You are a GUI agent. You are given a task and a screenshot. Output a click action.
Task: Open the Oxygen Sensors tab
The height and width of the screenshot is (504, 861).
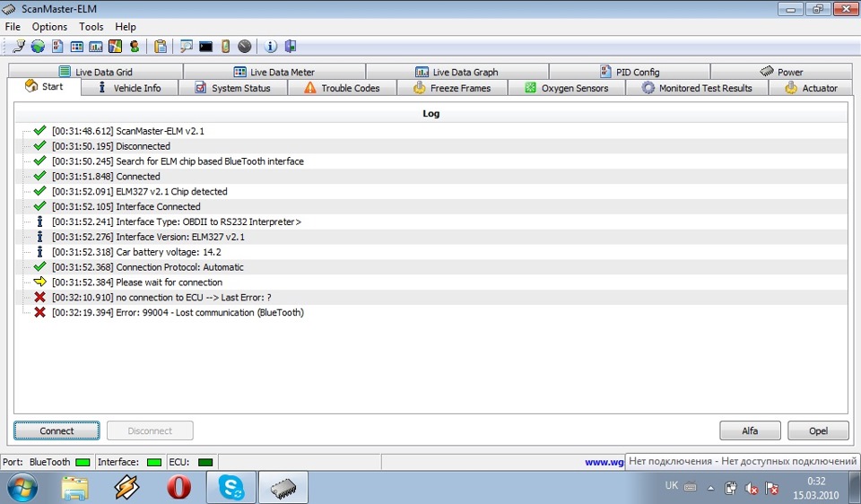(567, 88)
